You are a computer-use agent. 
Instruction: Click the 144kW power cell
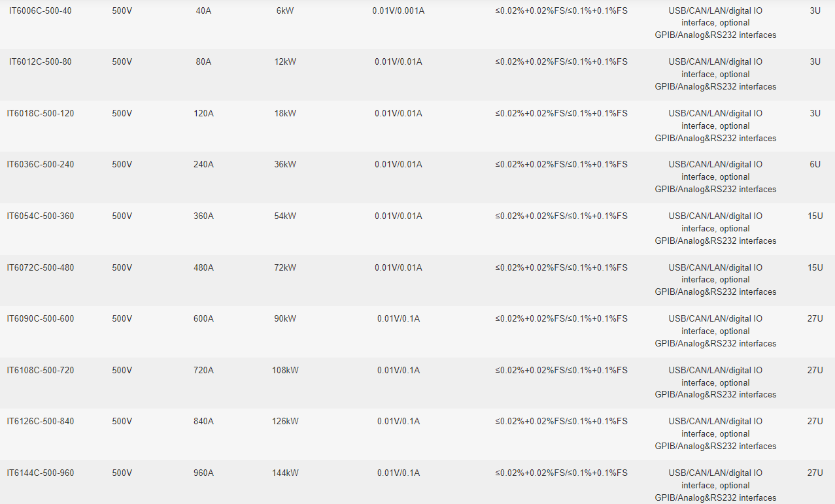coord(285,473)
